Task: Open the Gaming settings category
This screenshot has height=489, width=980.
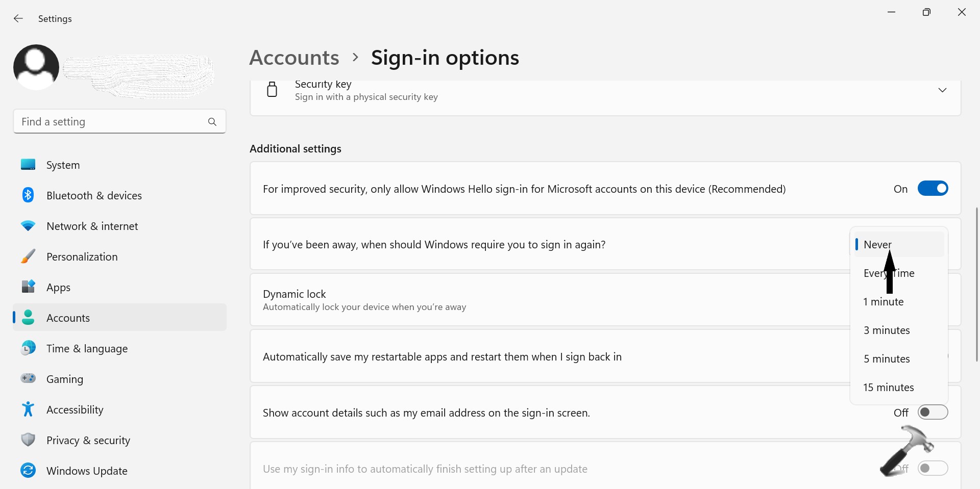Action: click(65, 379)
